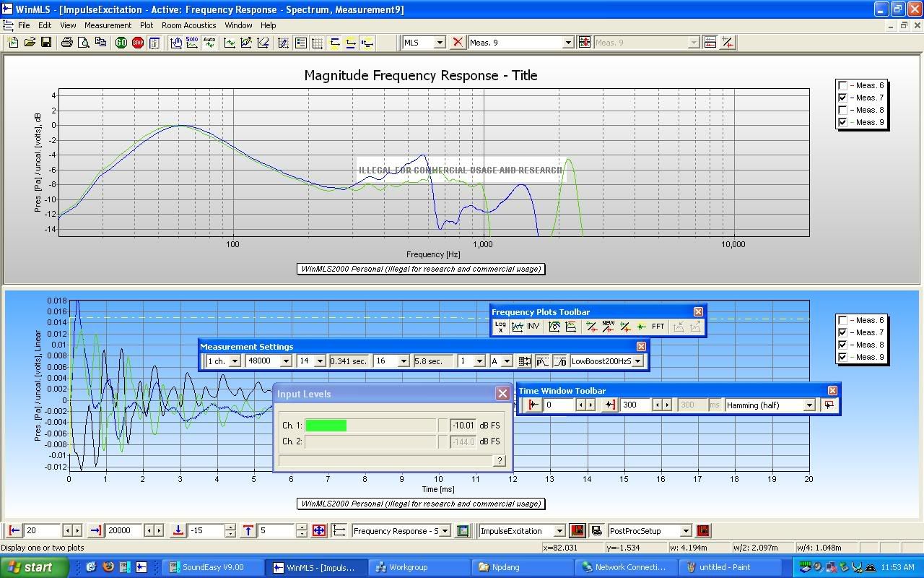Viewport: 924px width, 578px height.
Task: Click the window start value field showing 0
Action: 559,405
